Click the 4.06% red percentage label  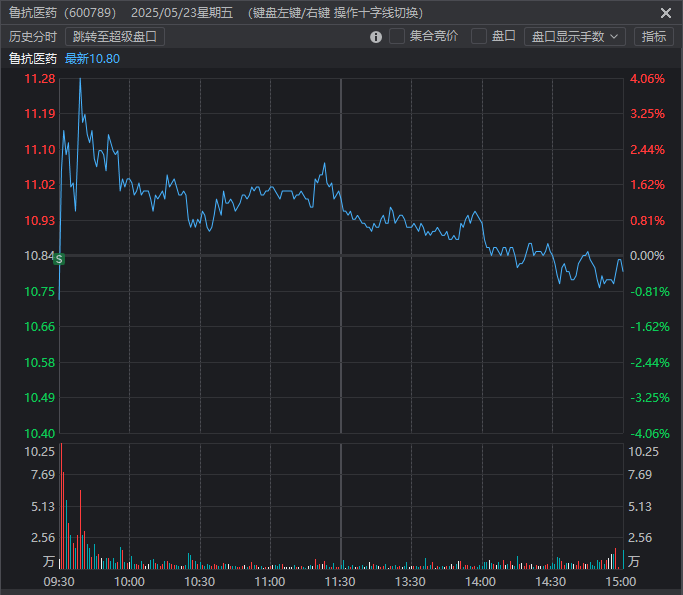(x=648, y=79)
